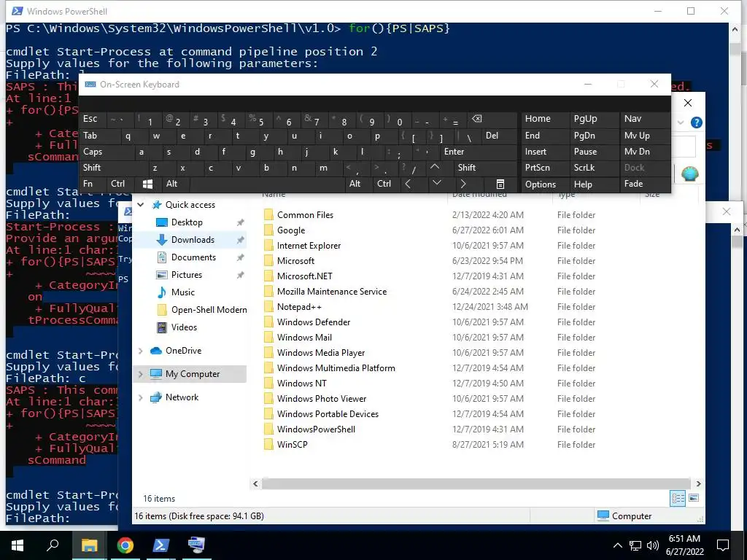Toggle Fn key on On-Screen Keyboard
This screenshot has height=560, width=747.
point(92,183)
